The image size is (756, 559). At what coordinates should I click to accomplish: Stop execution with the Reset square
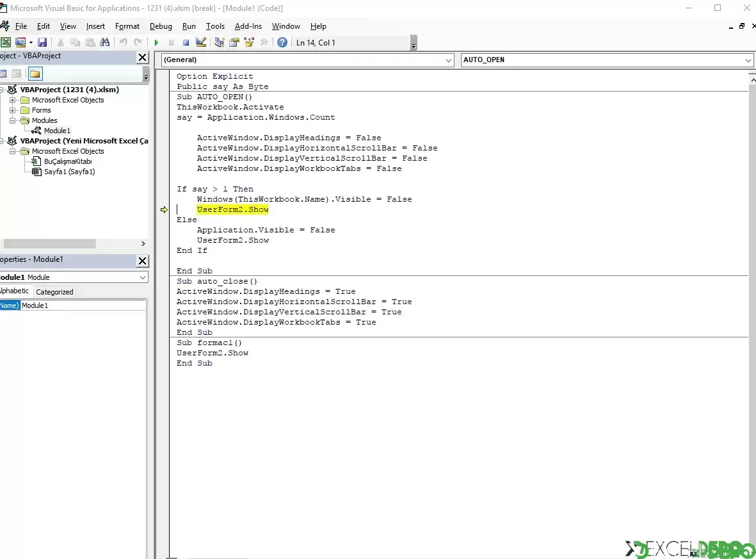point(186,42)
